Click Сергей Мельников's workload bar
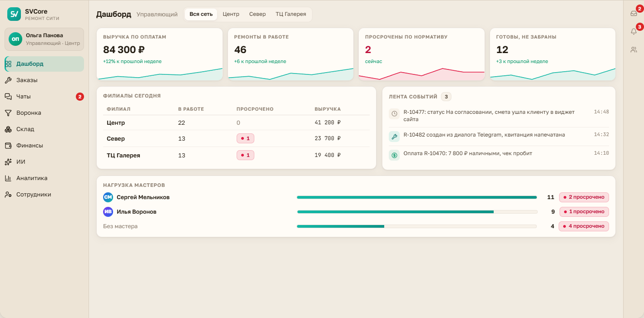The width and height of the screenshot is (644, 318). 417,197
